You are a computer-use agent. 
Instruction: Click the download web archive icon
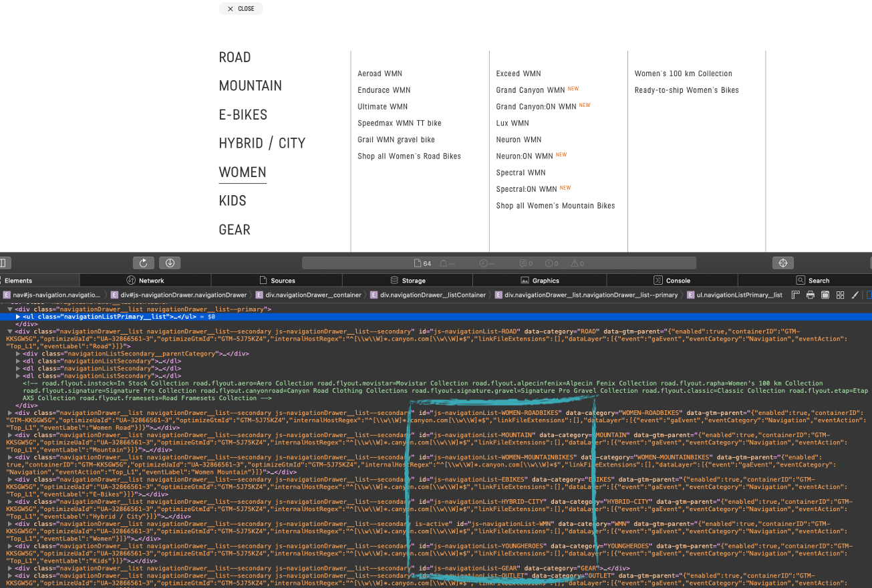pyautogui.click(x=170, y=263)
